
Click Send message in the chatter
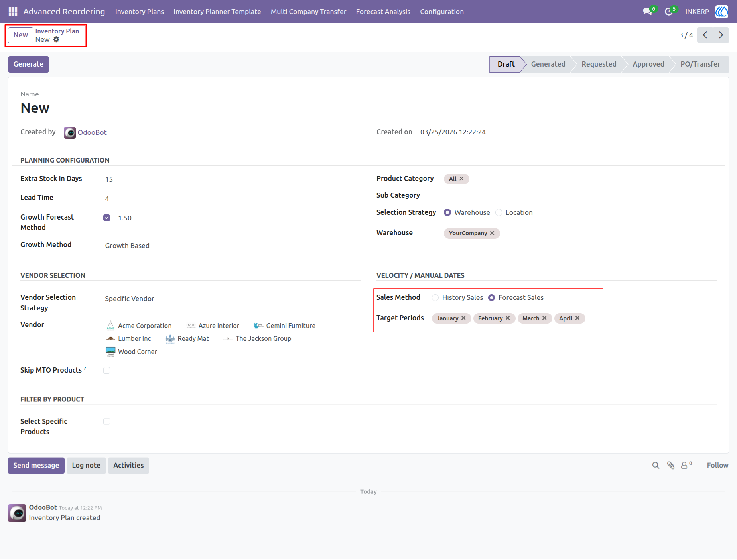[x=36, y=465]
